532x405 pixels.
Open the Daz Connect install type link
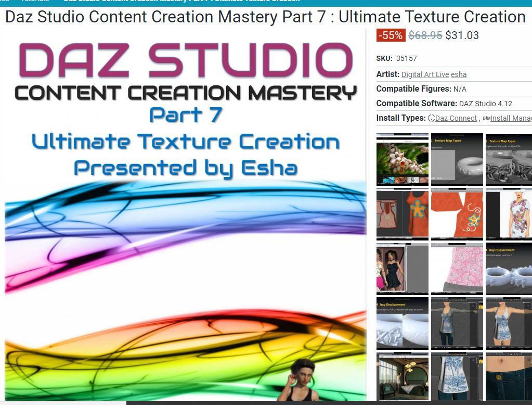456,118
